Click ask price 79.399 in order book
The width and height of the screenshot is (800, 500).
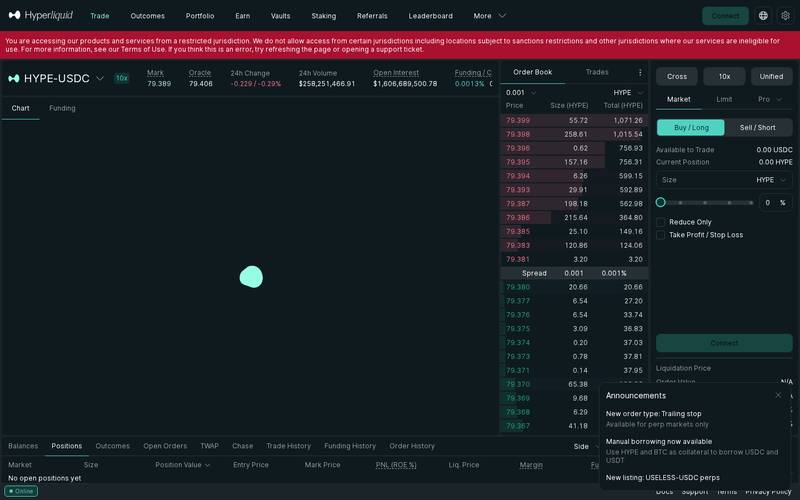(x=518, y=120)
